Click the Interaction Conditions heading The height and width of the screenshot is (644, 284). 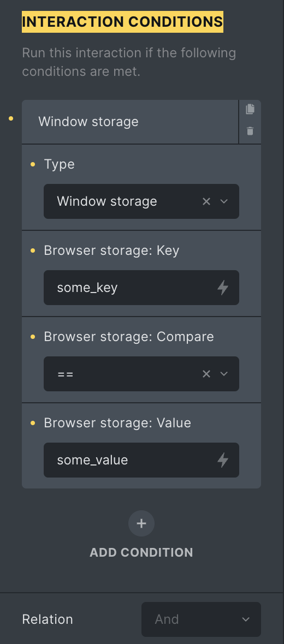pos(122,21)
